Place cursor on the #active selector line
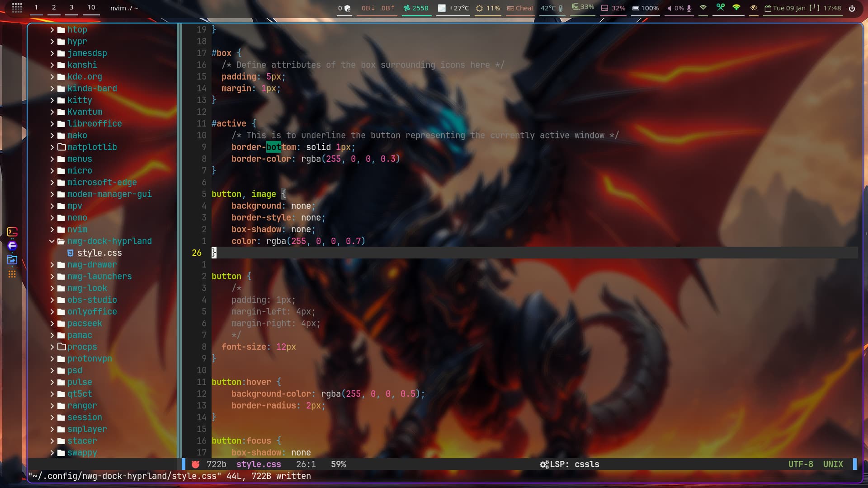868x488 pixels. [234, 124]
